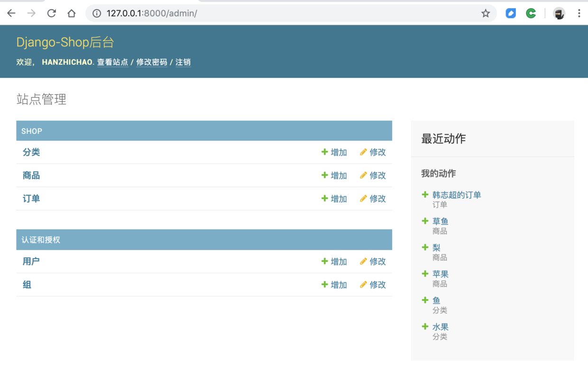588x365 pixels.
Task: Click the 站点管理 page heading
Action: 41,99
